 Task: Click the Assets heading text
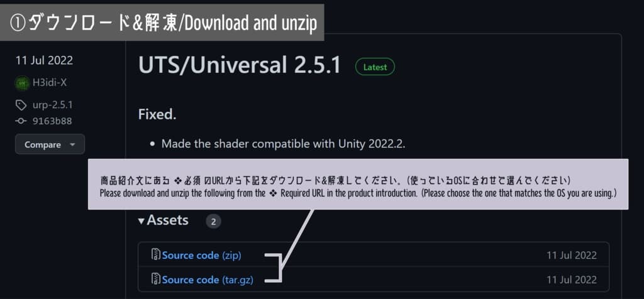(167, 220)
